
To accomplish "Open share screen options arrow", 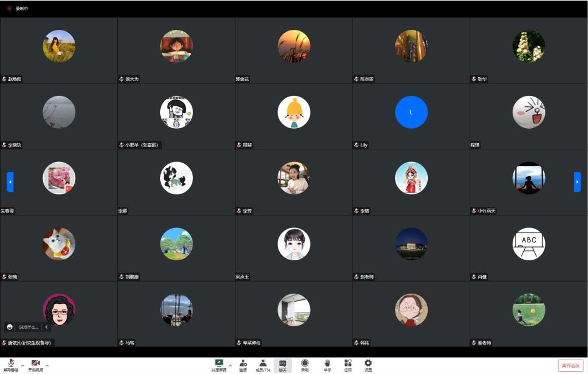I will (230, 365).
